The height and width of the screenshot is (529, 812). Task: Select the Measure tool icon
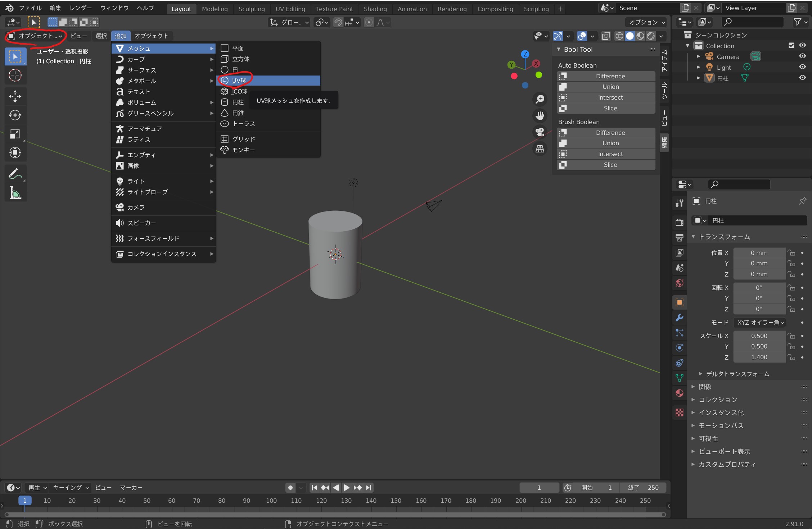[15, 193]
